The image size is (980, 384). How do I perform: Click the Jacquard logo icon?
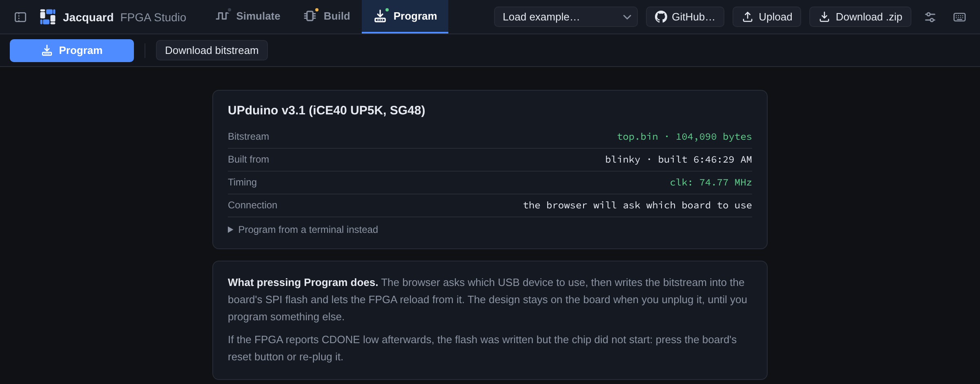(48, 17)
